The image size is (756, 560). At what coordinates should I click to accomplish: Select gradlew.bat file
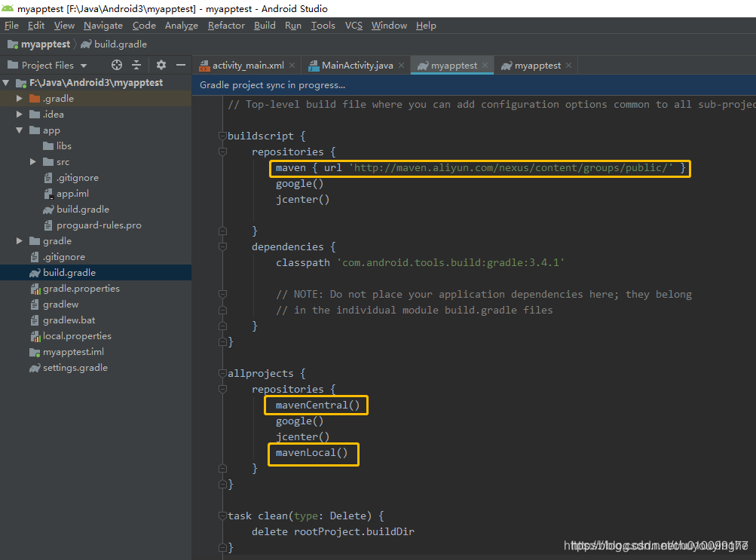pos(63,320)
